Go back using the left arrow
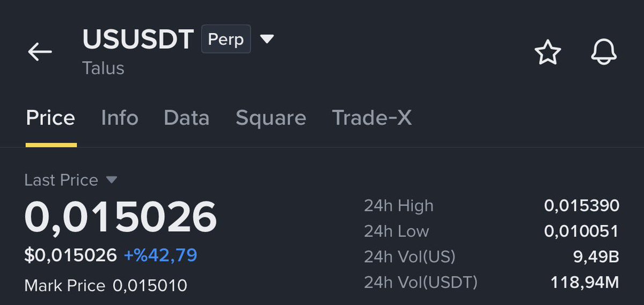This screenshot has width=644, height=305. tap(40, 52)
